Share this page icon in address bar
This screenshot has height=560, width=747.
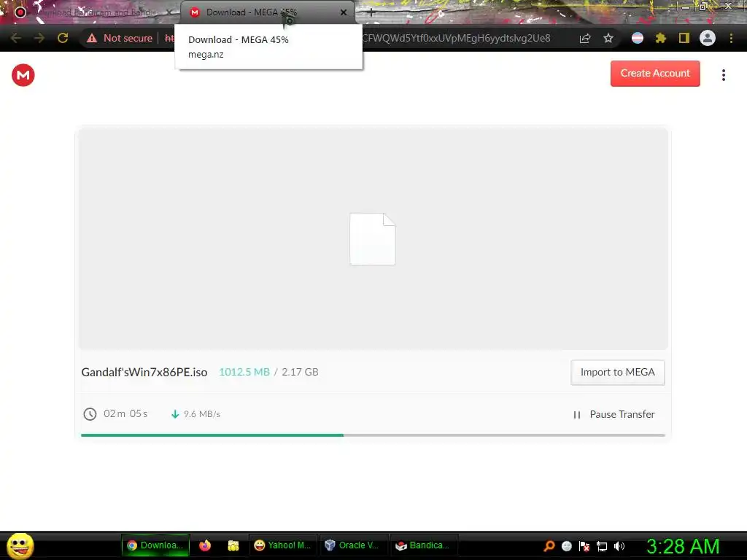585,38
